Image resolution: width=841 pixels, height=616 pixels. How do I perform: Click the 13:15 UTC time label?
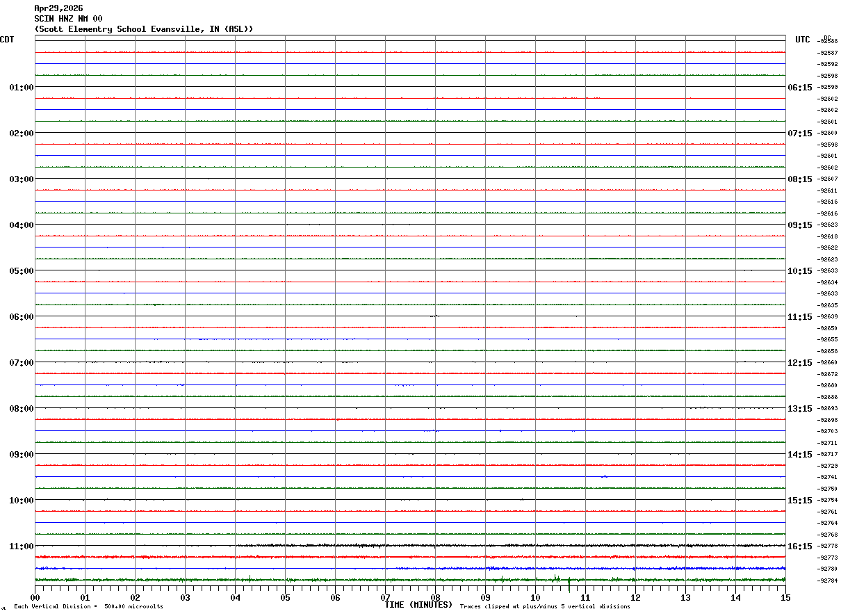[800, 409]
